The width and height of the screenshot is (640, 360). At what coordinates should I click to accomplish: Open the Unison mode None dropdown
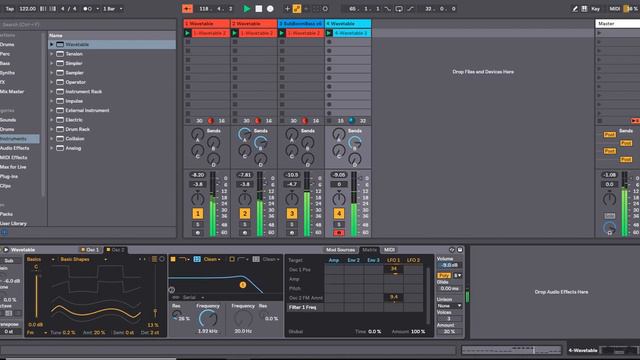[x=449, y=306]
